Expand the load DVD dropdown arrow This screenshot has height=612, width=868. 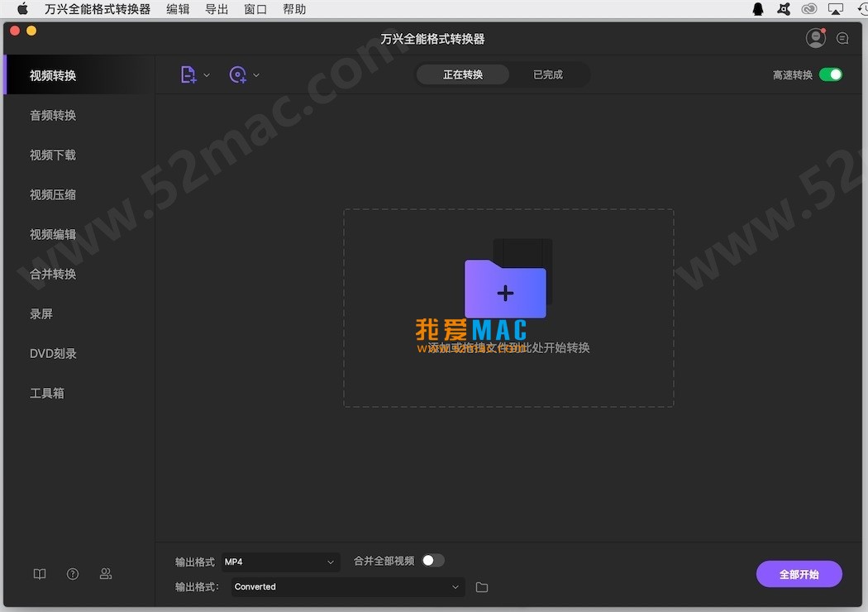point(256,75)
